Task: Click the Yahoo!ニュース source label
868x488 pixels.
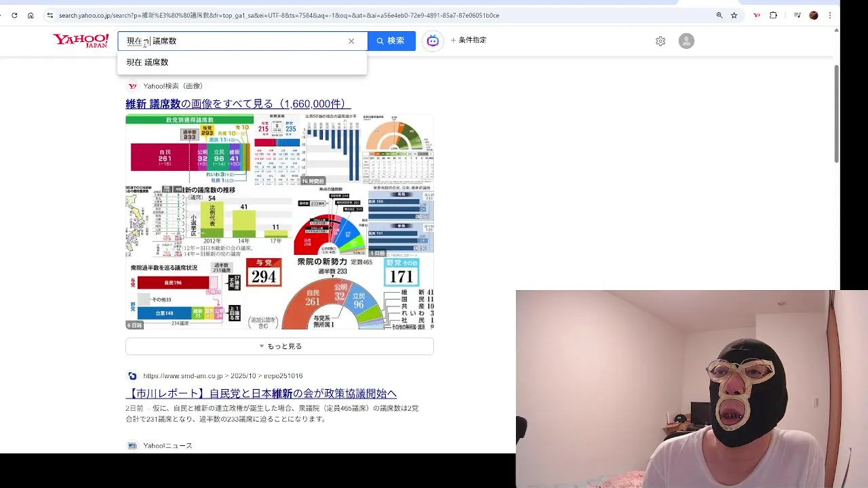Action: point(167,446)
